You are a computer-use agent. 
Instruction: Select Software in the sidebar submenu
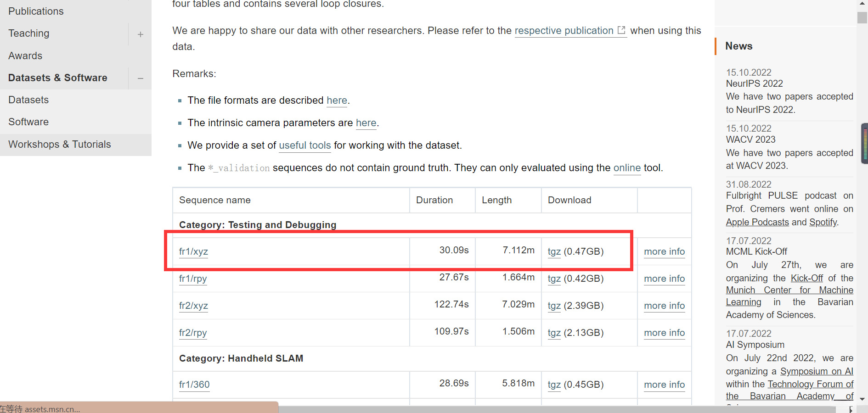tap(28, 122)
